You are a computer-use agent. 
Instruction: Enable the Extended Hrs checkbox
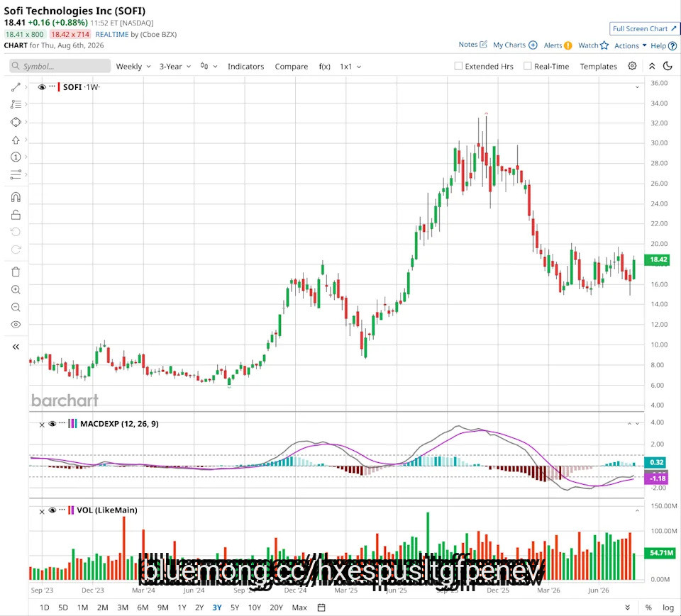click(x=458, y=66)
